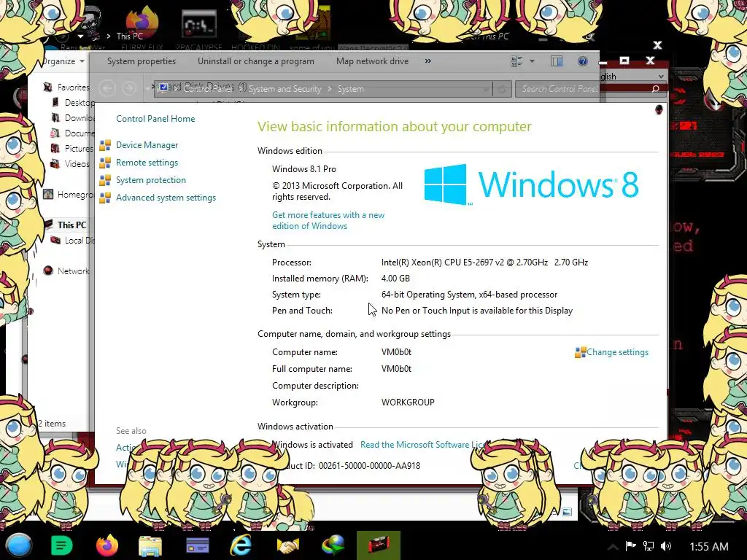
Task: Click 'Get more features with a new edition' link
Action: 328,220
